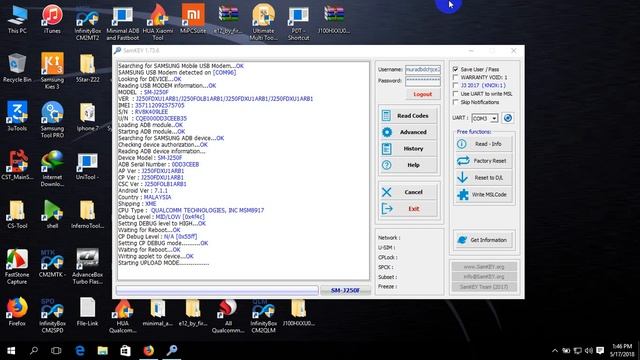Expand the UART COM port dropdown
Screen dimensions: 640x360
pyautogui.click(x=494, y=118)
